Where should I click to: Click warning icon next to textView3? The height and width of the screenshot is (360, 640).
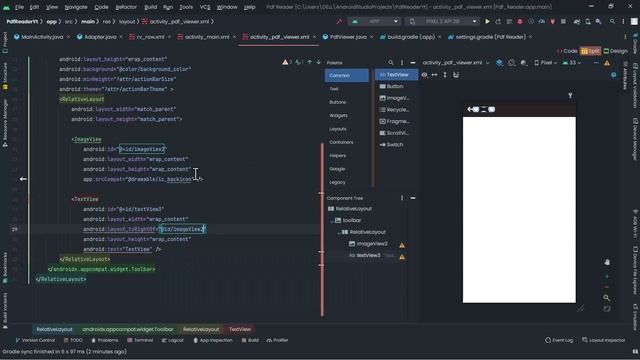402,257
